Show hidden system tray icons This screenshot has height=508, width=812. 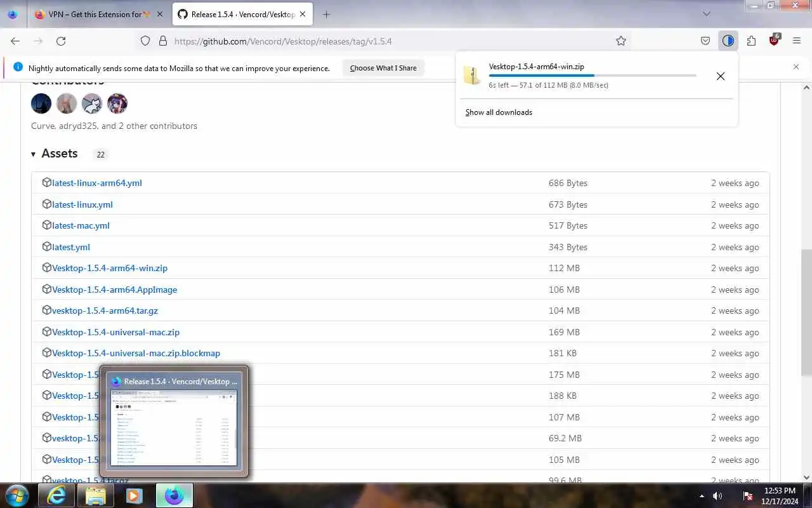click(702, 495)
